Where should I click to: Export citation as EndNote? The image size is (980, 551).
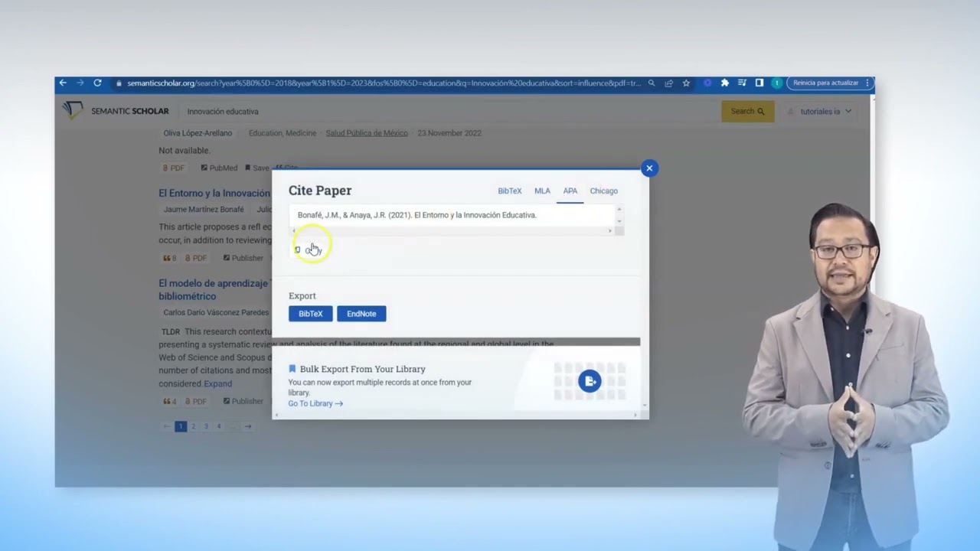pos(361,314)
